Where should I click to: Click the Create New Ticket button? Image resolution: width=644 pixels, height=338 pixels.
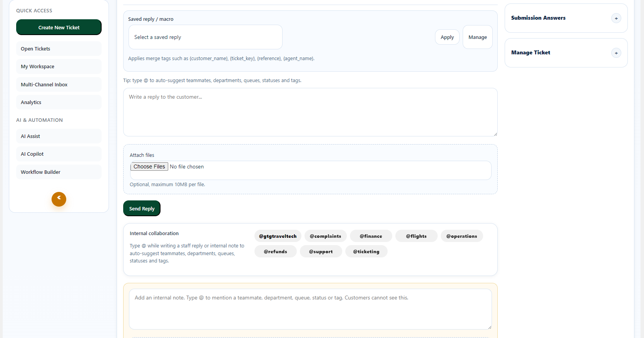coord(59,27)
